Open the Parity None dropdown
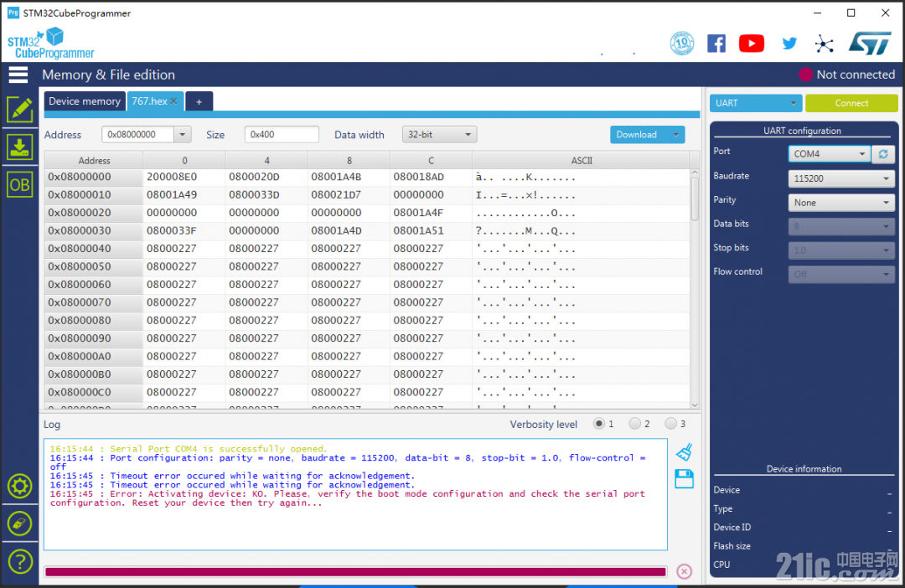Image resolution: width=905 pixels, height=588 pixels. tap(841, 203)
